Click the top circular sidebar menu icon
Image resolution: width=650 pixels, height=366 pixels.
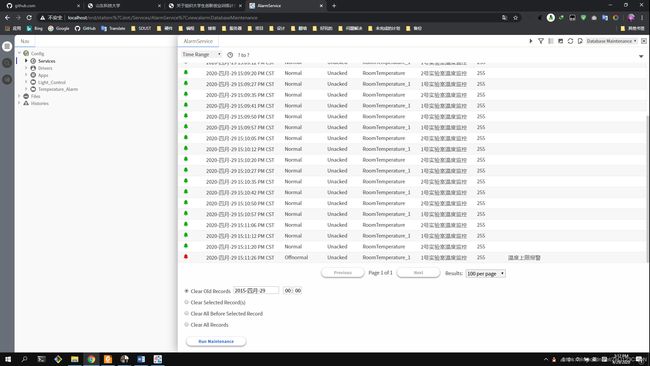click(x=7, y=46)
